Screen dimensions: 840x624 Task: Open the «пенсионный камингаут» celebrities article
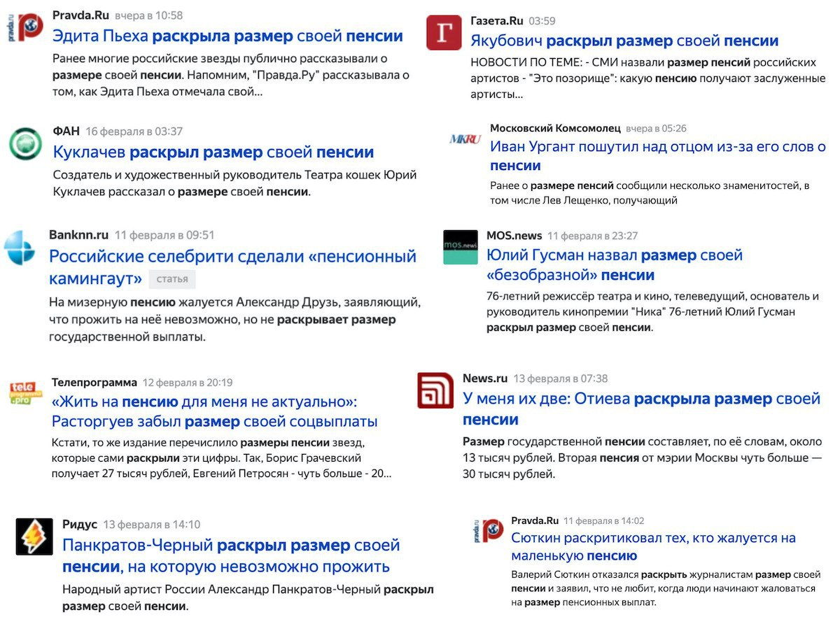[x=232, y=267]
